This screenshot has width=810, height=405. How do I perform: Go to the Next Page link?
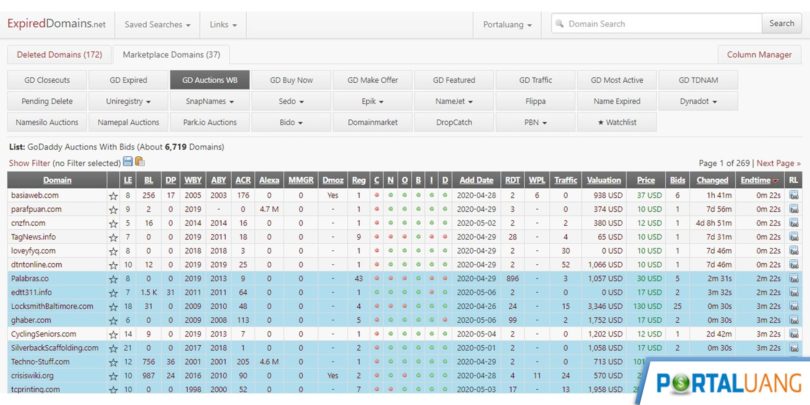point(778,162)
